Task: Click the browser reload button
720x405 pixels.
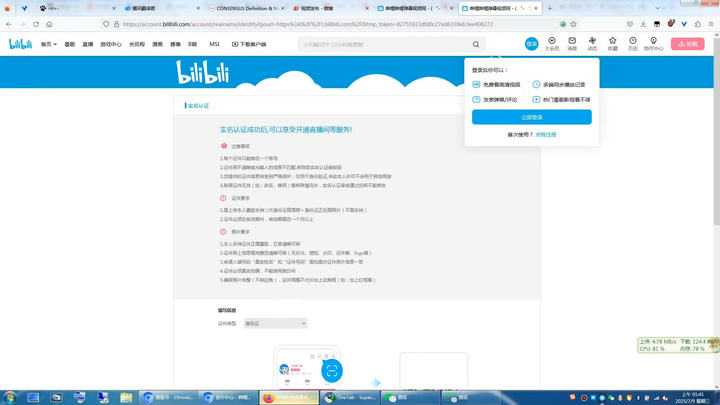Action: (x=36, y=24)
